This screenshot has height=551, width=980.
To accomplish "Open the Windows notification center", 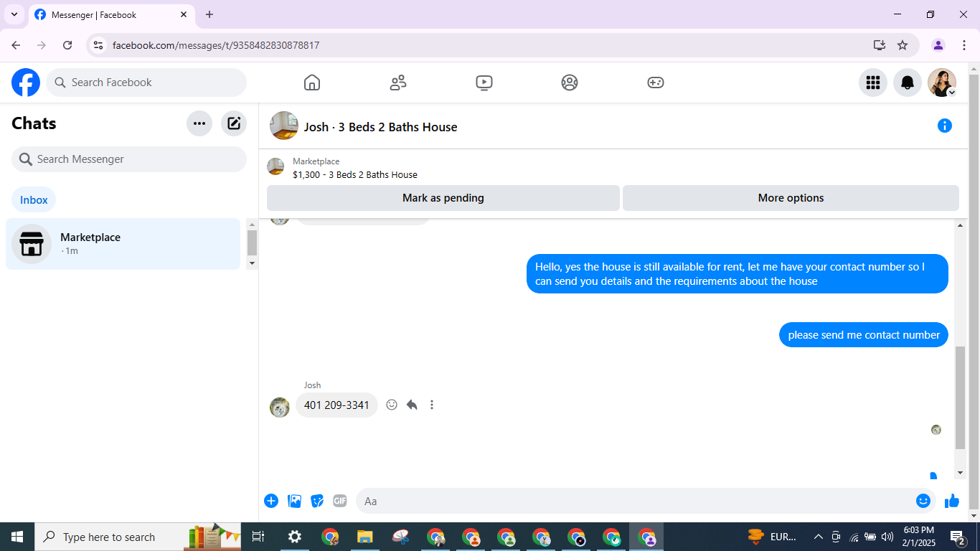I will point(958,537).
